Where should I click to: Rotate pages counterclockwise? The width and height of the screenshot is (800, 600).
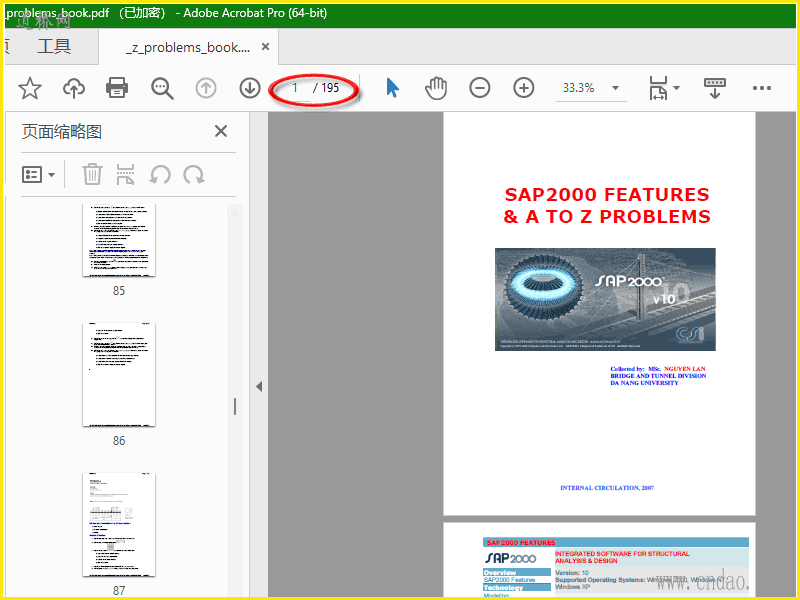pyautogui.click(x=160, y=174)
